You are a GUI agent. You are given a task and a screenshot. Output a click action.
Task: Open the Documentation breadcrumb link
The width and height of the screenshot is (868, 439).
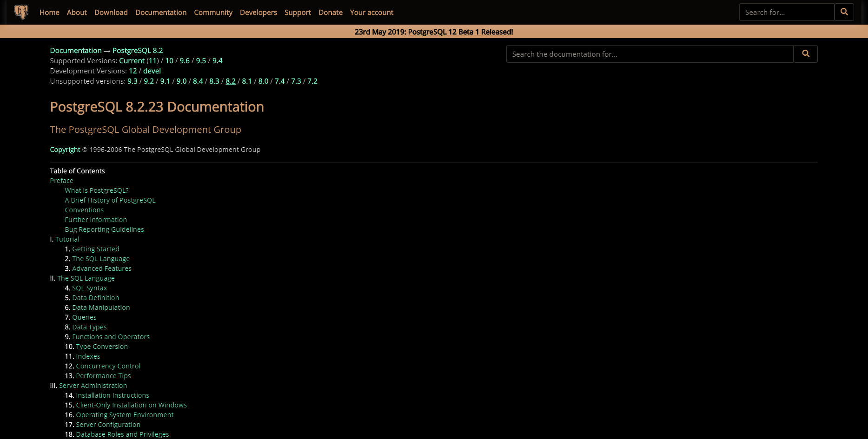click(76, 50)
